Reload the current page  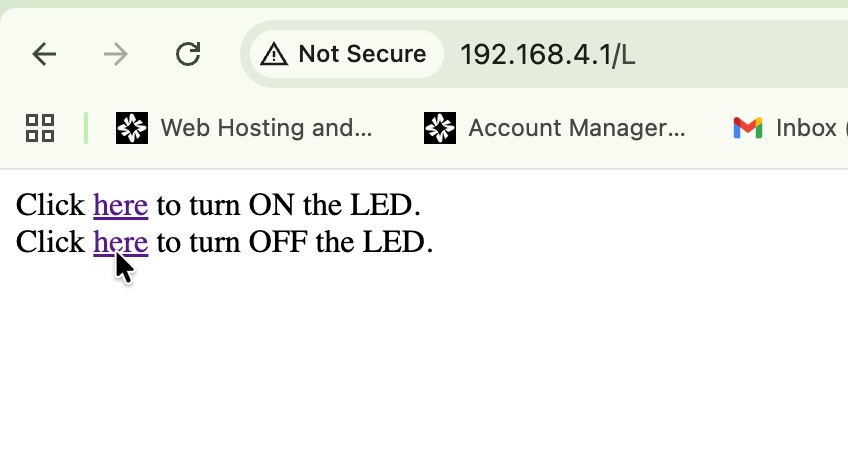pyautogui.click(x=188, y=54)
